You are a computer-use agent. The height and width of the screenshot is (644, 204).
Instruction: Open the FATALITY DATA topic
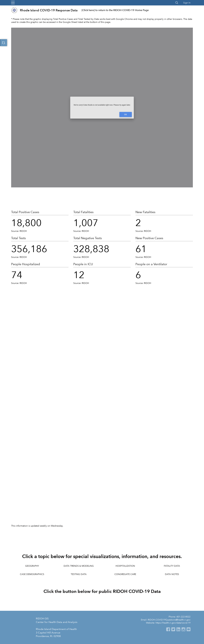click(x=172, y=566)
